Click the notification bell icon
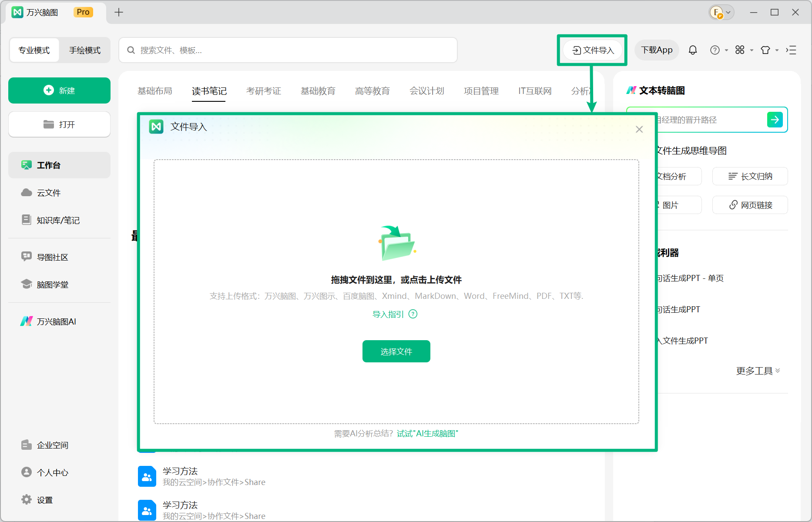 (x=693, y=50)
